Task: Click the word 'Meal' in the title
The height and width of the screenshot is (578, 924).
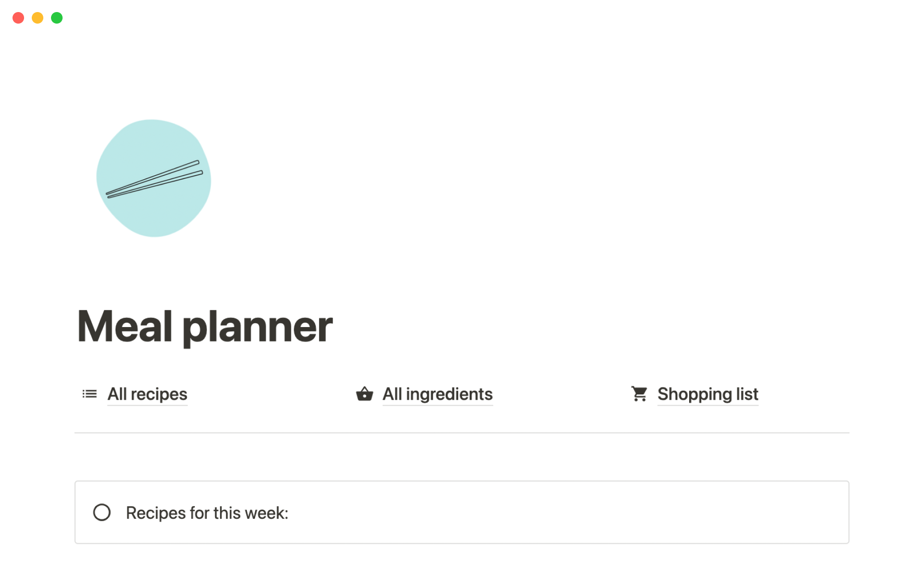Action: (x=125, y=327)
